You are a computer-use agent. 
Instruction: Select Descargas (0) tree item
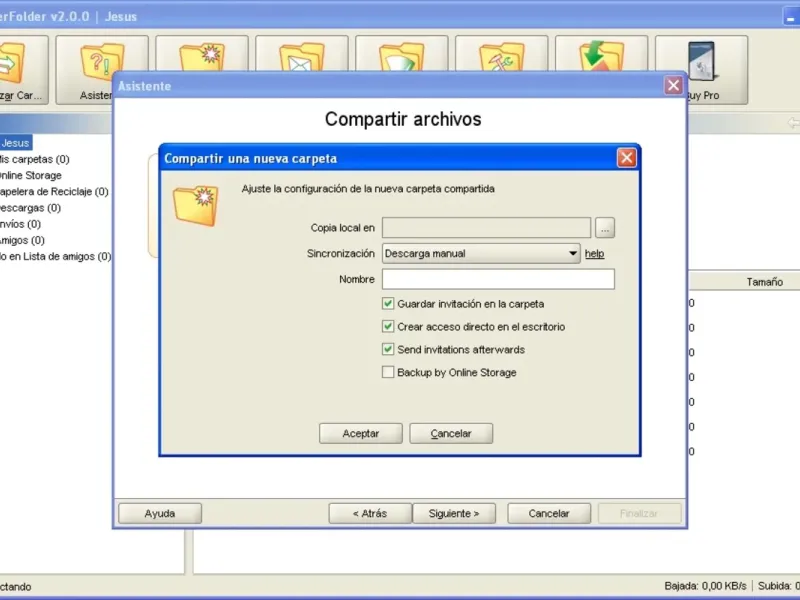coord(30,208)
